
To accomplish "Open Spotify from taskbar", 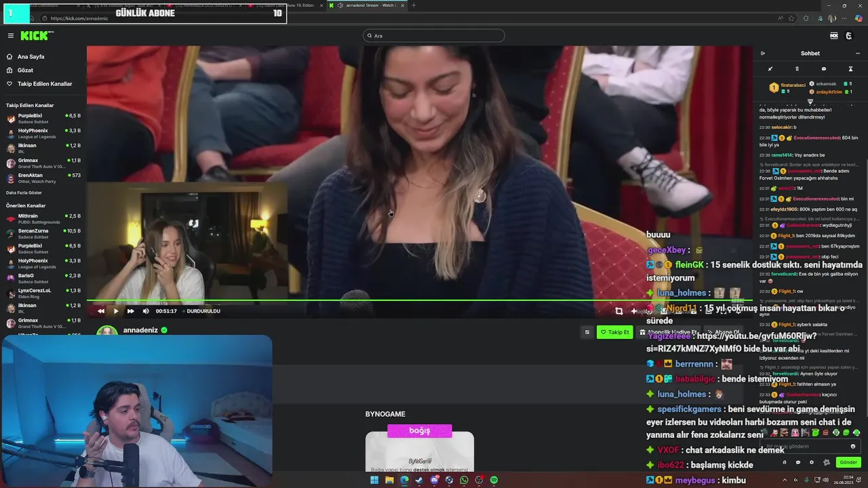I will coord(494,480).
